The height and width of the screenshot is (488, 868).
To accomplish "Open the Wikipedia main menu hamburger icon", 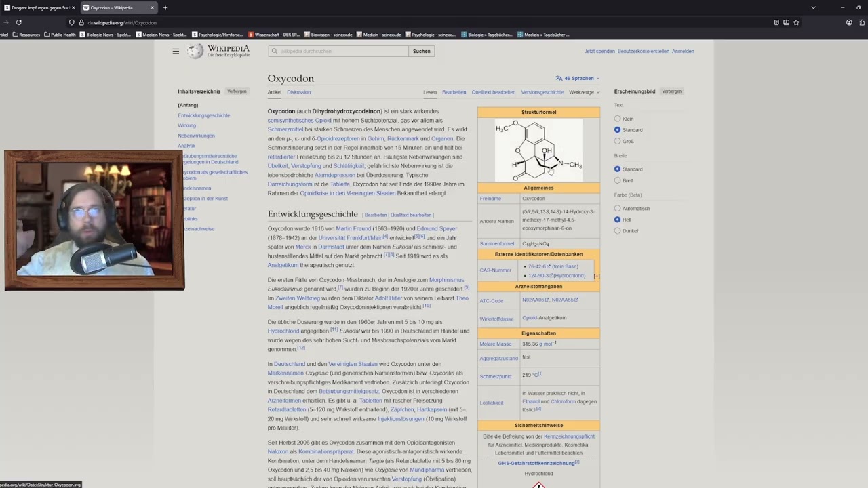I will 176,51.
